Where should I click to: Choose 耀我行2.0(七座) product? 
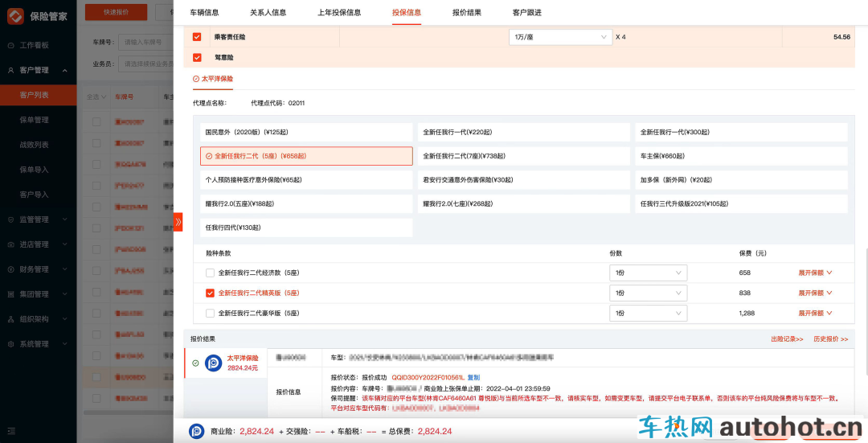[x=524, y=203]
